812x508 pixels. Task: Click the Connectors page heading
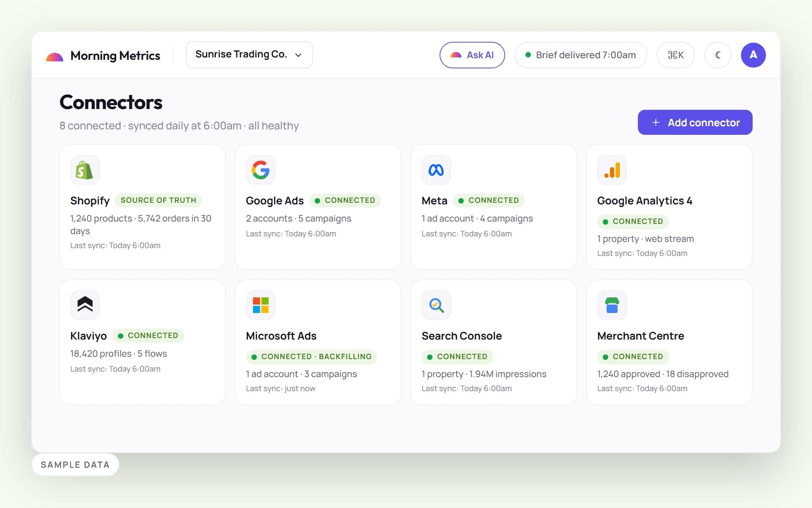111,102
